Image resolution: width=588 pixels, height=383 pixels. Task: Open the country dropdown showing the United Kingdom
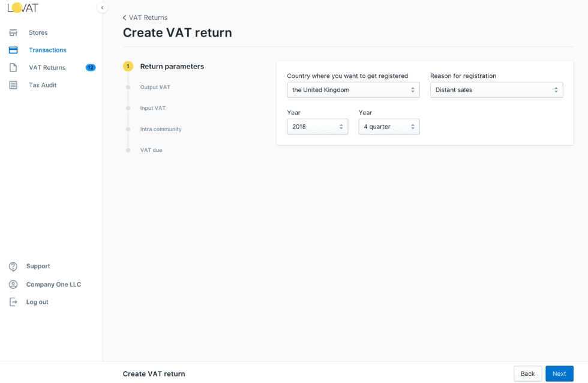(353, 90)
